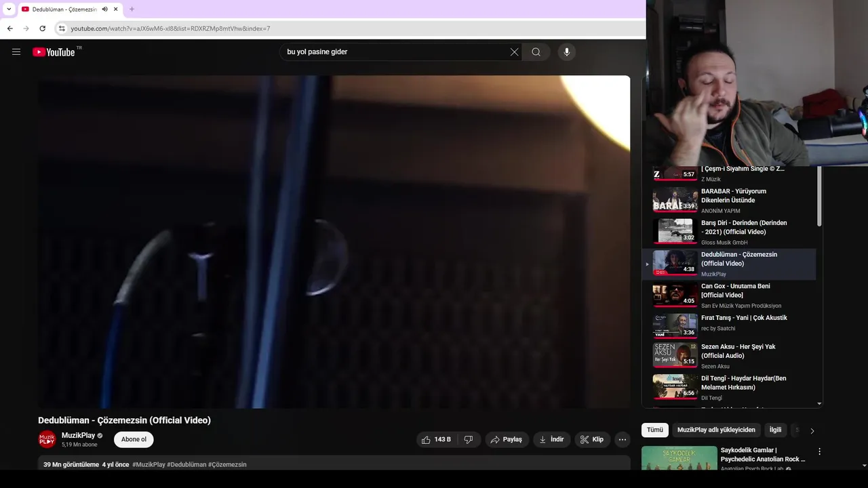The image size is (868, 488).
Task: Dislike the video with thumbs-down icon
Action: pyautogui.click(x=469, y=439)
